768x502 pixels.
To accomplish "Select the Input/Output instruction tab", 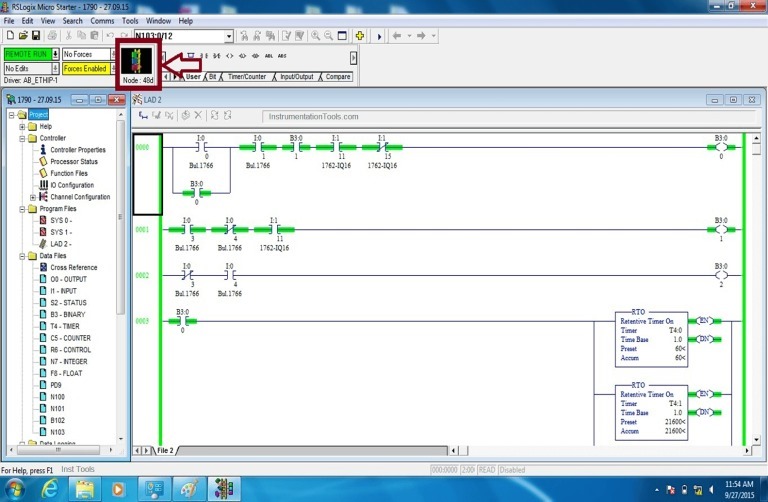I will click(295, 76).
